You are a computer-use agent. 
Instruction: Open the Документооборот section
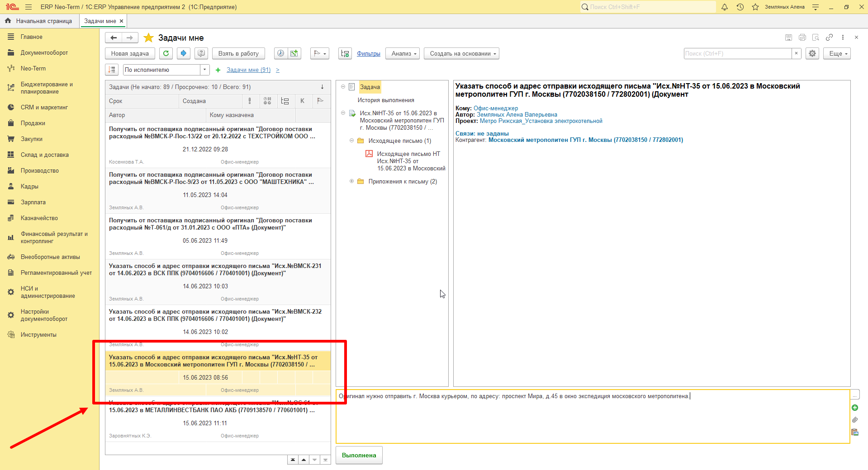coord(44,52)
